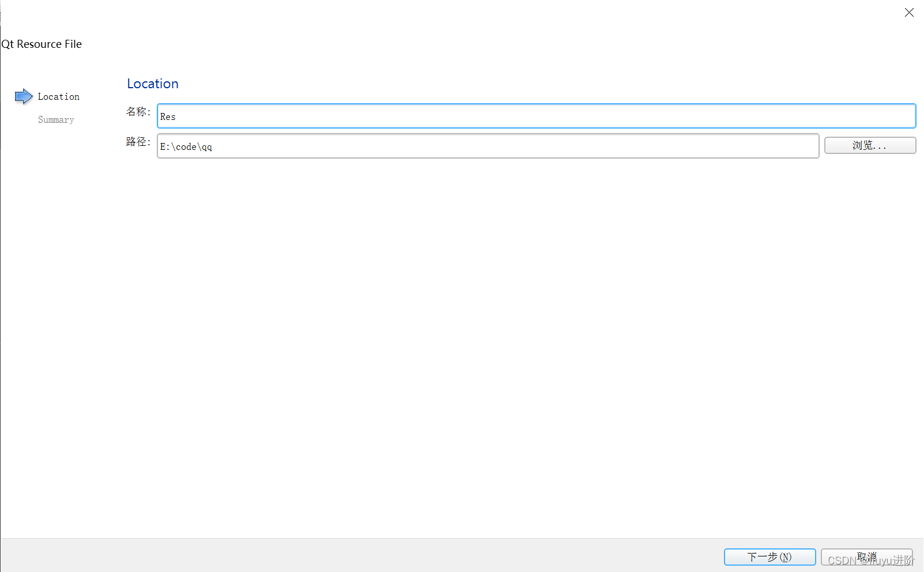Screen dimensions: 924x572
Task: Cancel the wizard with 取消 button
Action: tap(867, 557)
